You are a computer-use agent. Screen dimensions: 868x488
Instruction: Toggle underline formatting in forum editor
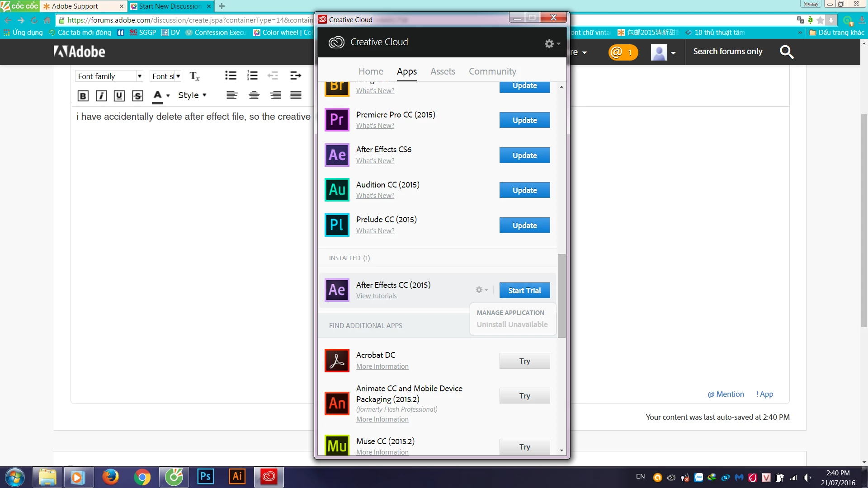119,95
